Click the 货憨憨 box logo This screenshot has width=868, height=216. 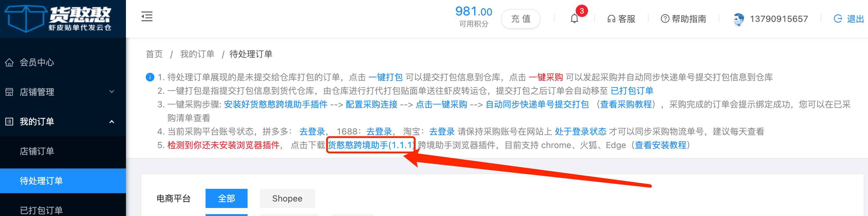(x=25, y=19)
